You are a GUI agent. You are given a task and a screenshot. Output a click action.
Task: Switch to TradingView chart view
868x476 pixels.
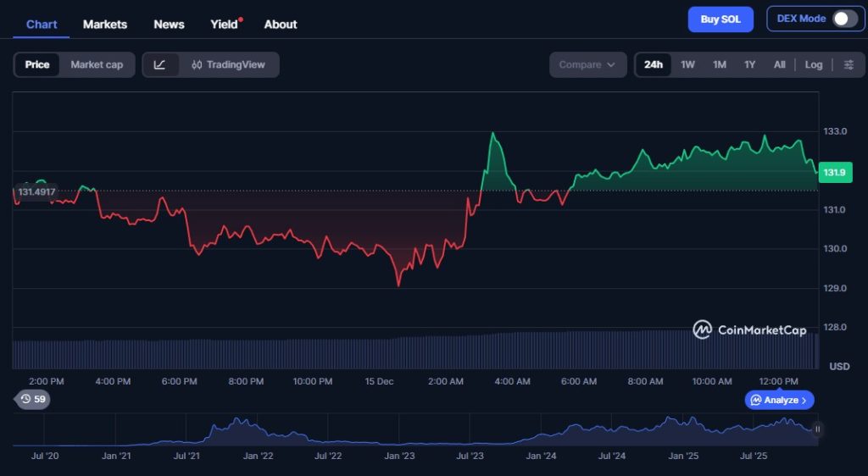click(228, 64)
